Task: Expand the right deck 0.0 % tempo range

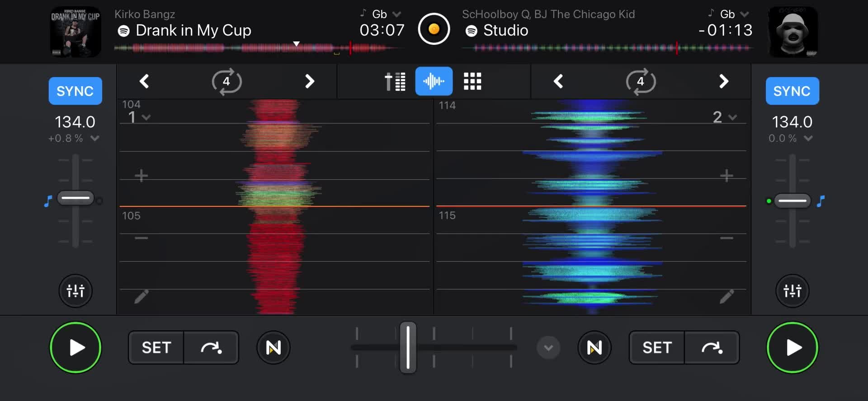Action: click(x=791, y=138)
